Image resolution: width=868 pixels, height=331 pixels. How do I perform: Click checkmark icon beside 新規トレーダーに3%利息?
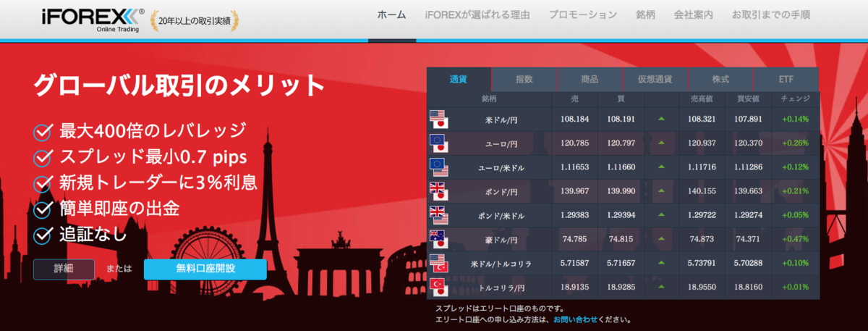[43, 183]
